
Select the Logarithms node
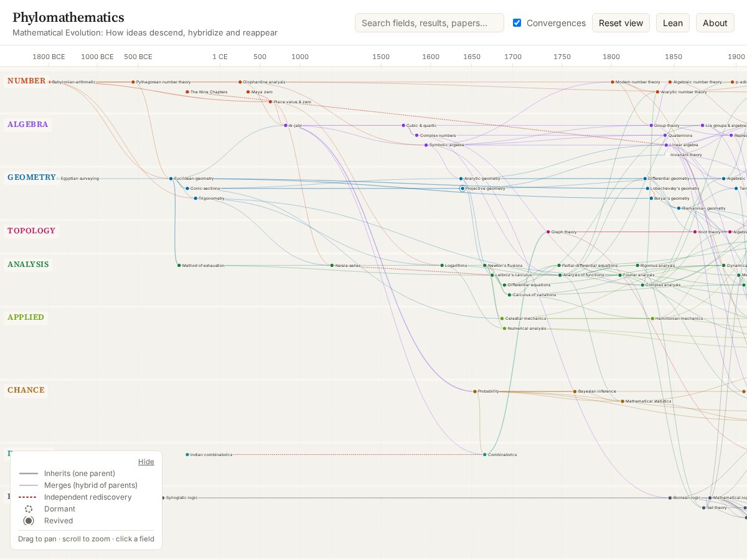tap(443, 266)
